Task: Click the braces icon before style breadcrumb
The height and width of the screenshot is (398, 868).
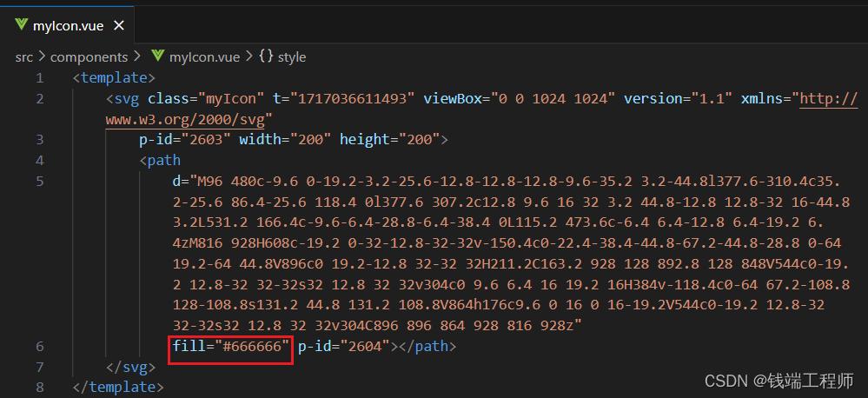Action: (x=266, y=56)
